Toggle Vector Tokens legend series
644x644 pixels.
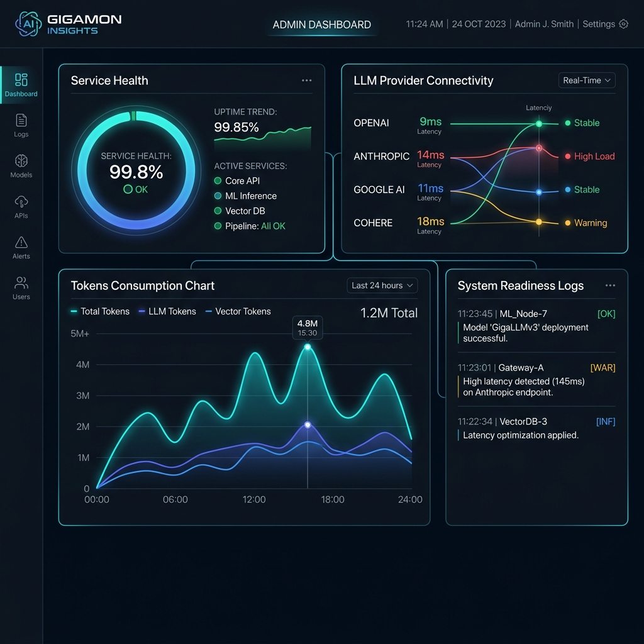coord(238,311)
